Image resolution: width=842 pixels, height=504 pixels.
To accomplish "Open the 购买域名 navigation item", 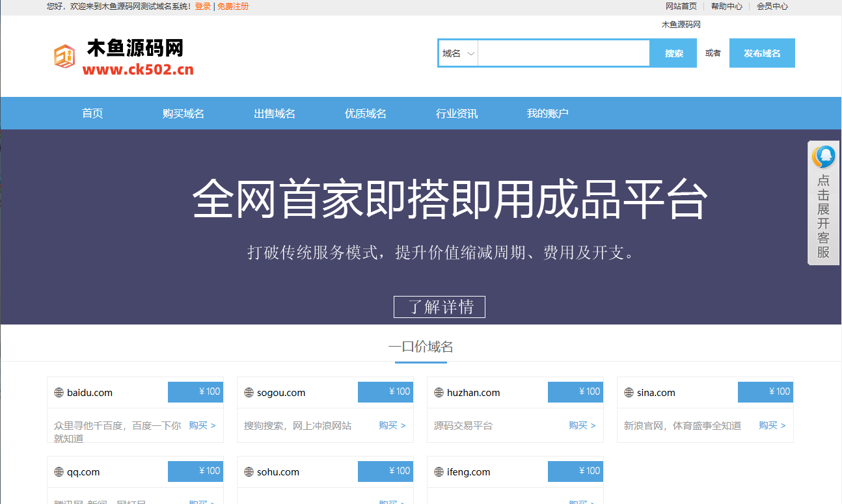I will tap(183, 113).
